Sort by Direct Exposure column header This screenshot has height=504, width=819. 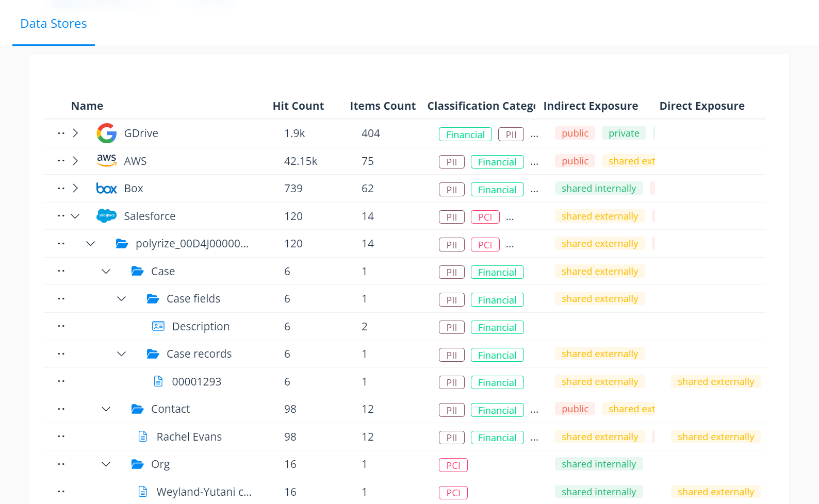point(702,106)
